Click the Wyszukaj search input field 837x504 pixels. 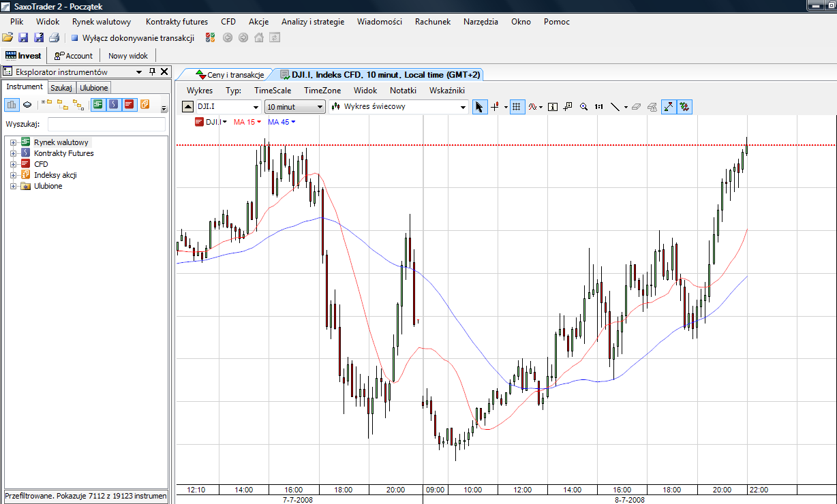pyautogui.click(x=106, y=124)
